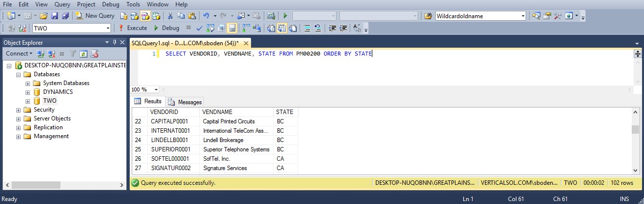Click the Properties Window toolbar icon
Viewport: 644px width, 204px height.
coord(547,16)
